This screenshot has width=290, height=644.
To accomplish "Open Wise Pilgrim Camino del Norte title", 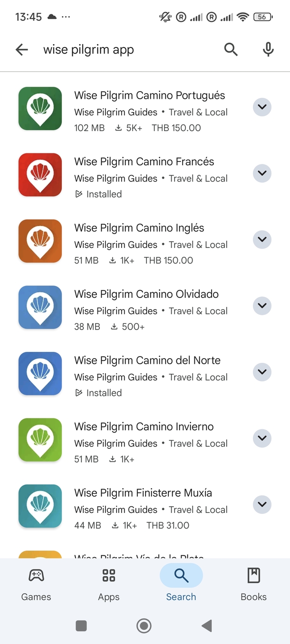I will [147, 360].
